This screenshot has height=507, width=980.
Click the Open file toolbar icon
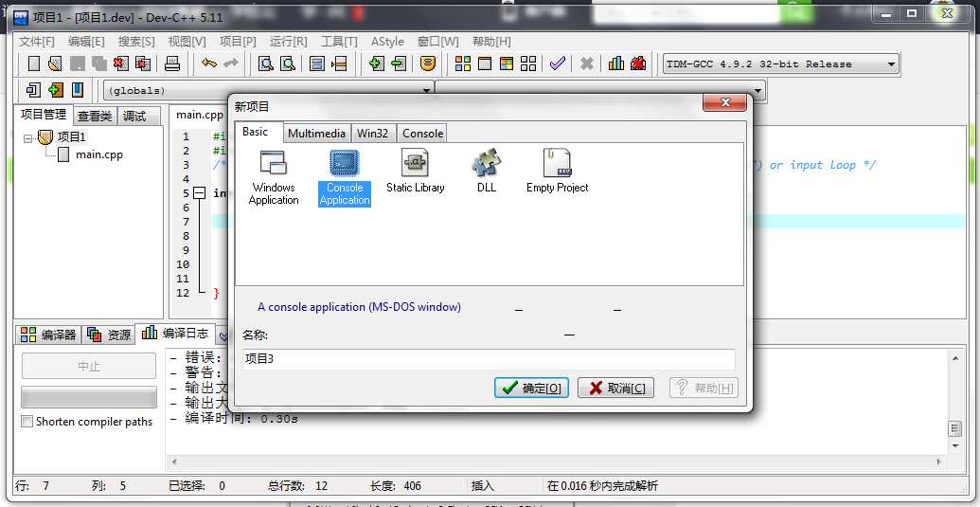55,63
